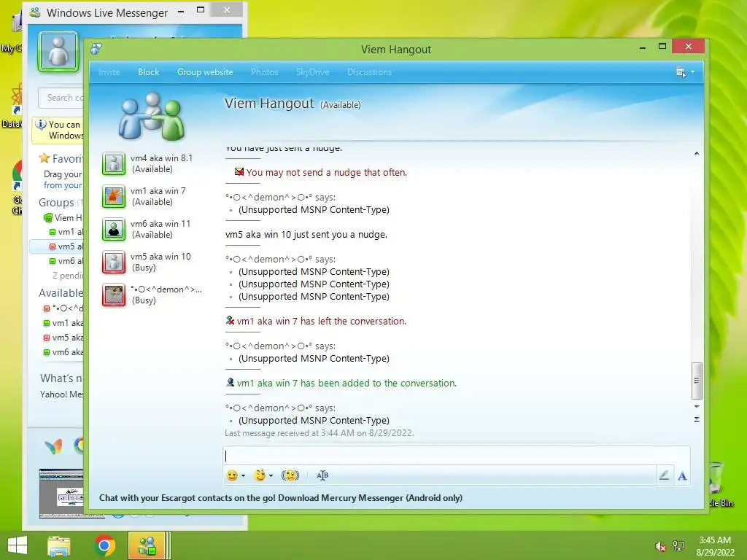Click the group display picture of three figures
The width and height of the screenshot is (747, 560).
(x=152, y=116)
